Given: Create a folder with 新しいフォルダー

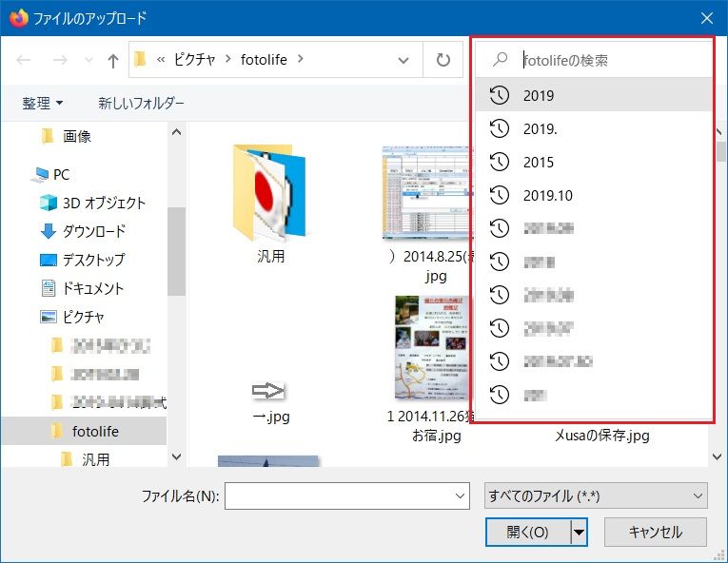Looking at the screenshot, I should pyautogui.click(x=141, y=103).
